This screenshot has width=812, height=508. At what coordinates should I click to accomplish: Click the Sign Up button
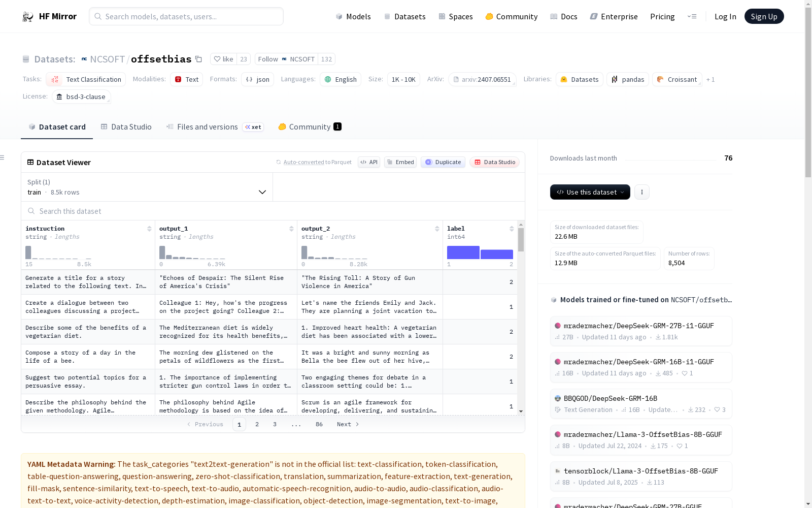click(x=764, y=16)
